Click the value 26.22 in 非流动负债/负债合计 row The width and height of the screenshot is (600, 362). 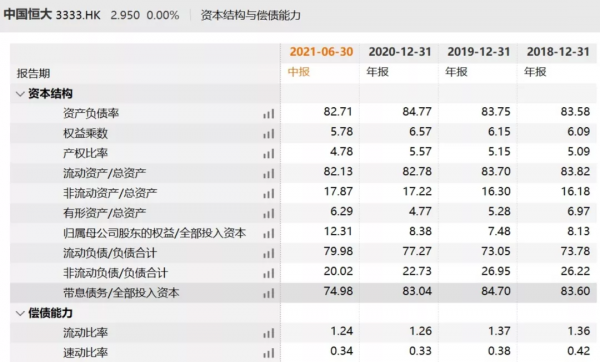tap(575, 271)
